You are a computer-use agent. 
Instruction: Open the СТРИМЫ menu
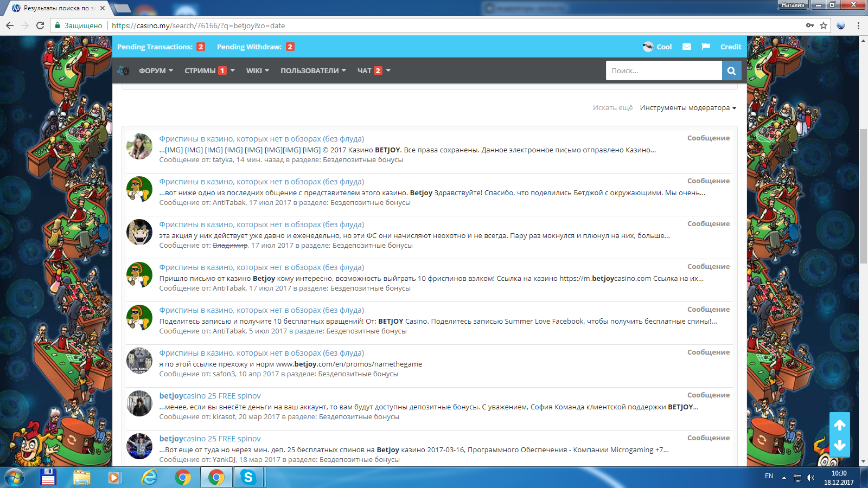coord(209,70)
